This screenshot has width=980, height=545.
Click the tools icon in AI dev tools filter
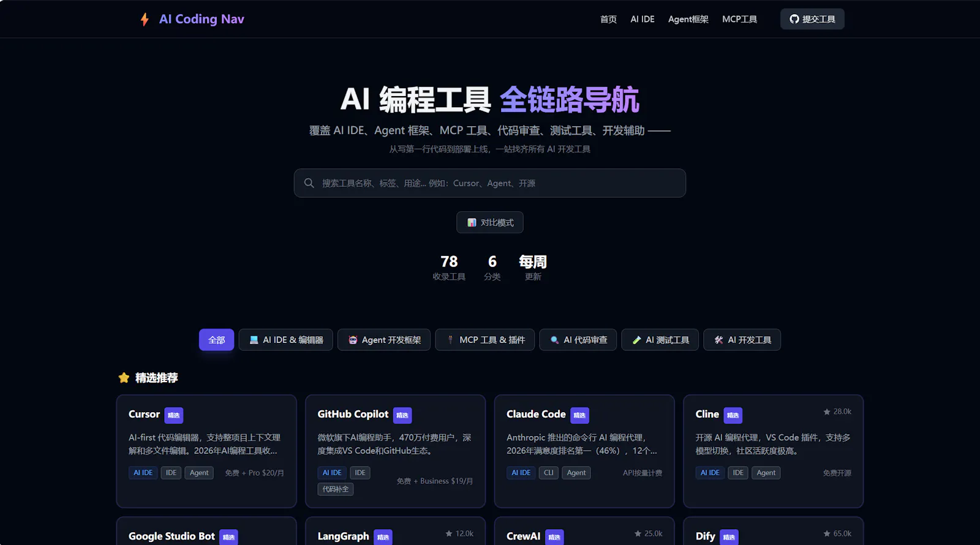point(718,340)
